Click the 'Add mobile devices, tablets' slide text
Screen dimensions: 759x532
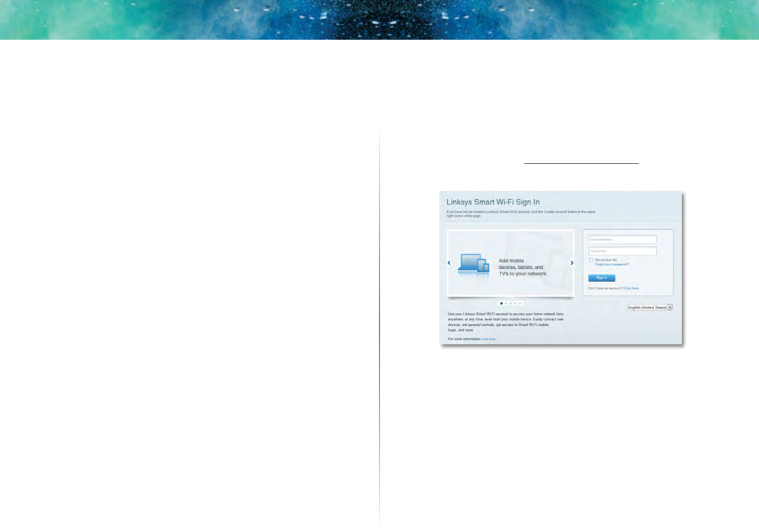(522, 267)
